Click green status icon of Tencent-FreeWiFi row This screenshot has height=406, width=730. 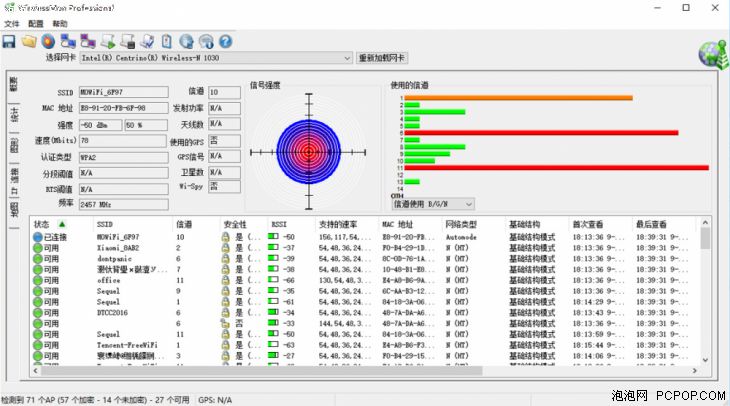coord(38,345)
